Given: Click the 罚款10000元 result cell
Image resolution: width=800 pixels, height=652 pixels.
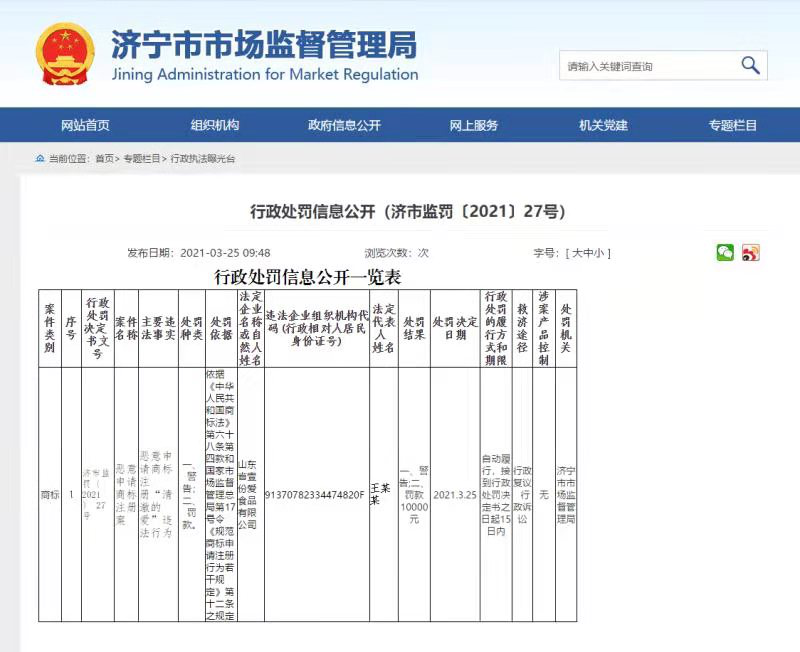Looking at the screenshot, I should point(414,494).
